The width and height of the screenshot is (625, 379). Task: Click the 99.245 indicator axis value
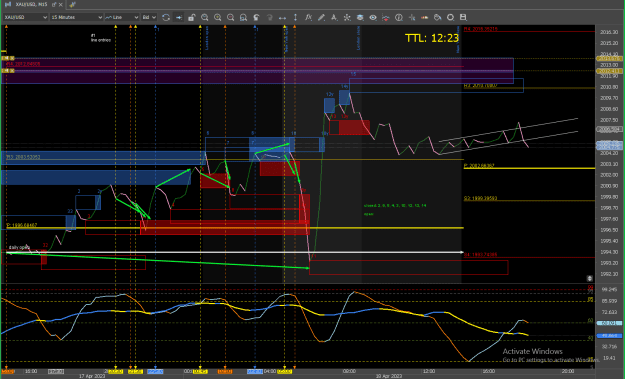click(x=609, y=290)
